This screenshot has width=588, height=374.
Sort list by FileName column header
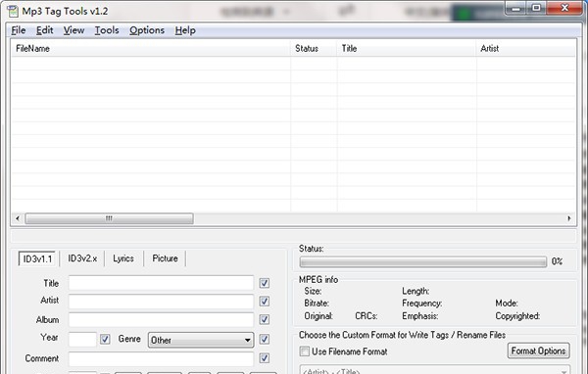pos(151,48)
